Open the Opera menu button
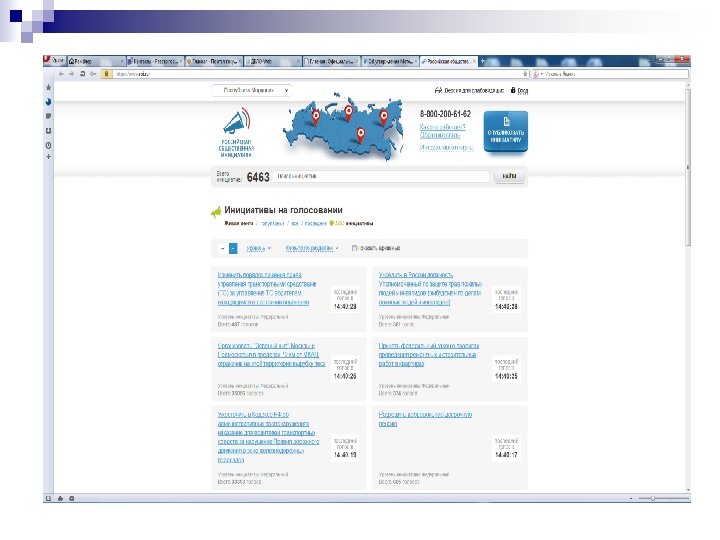Screen dimensions: 720x540 click(54, 61)
